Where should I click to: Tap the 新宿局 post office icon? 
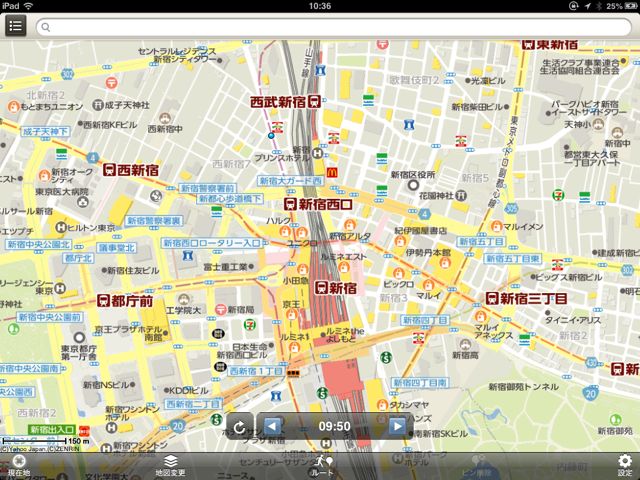(x=221, y=309)
